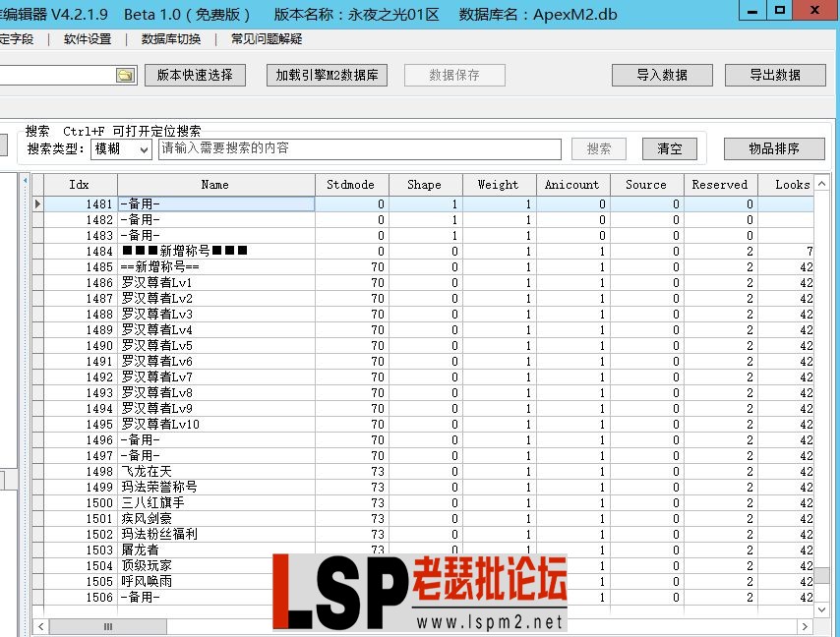Open the 常见问题解疑 menu
This screenshot has width=840, height=637.
click(x=267, y=39)
